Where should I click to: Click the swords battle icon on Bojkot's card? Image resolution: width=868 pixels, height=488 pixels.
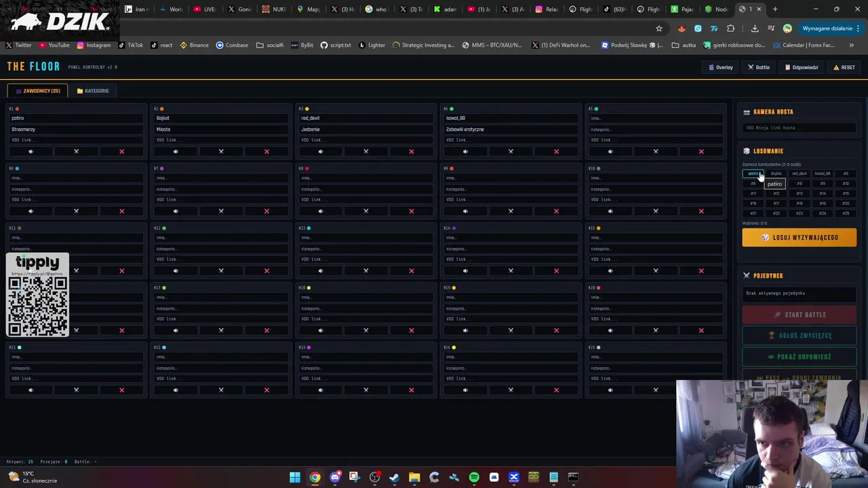coord(221,151)
